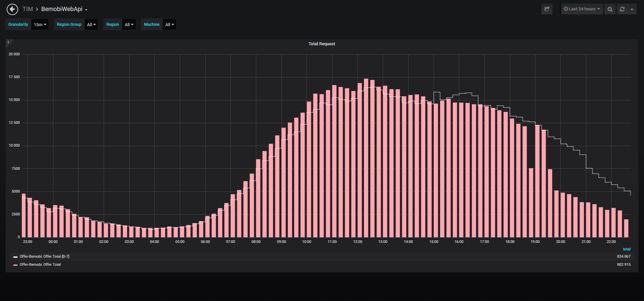Click the Granularity variable label
This screenshot has height=301, width=644.
coord(18,24)
